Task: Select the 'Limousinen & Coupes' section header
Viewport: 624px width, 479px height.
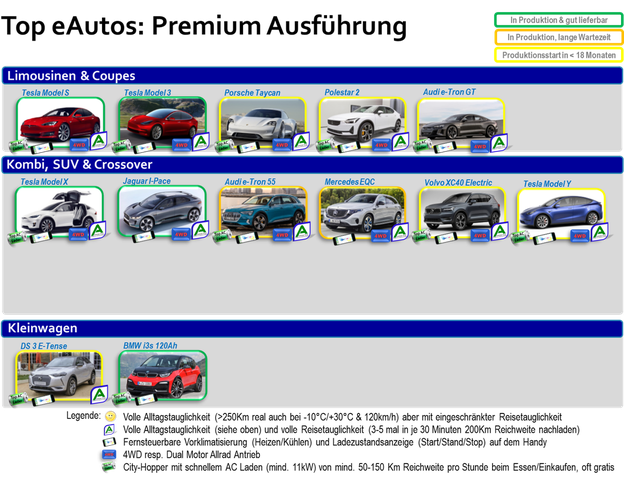Action: [312, 76]
